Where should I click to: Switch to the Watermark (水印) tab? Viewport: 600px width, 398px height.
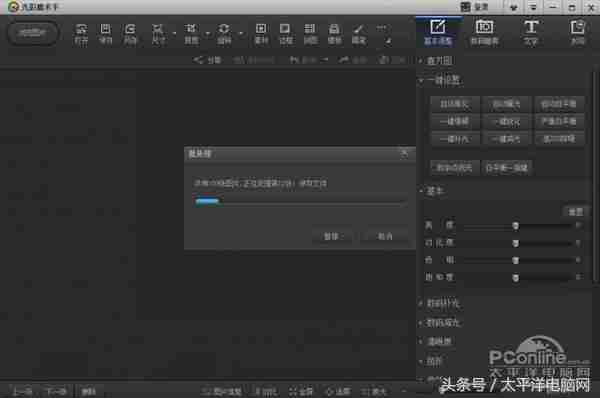577,33
